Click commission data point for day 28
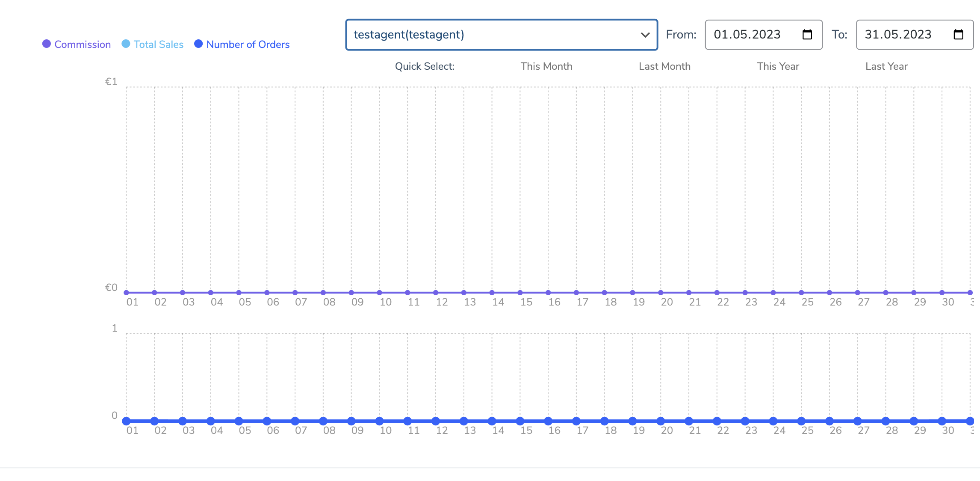Screen dimensions: 980x481 (886, 293)
